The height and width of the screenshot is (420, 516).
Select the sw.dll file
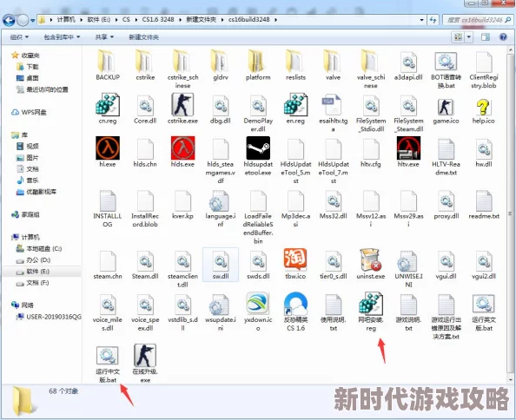click(x=220, y=265)
